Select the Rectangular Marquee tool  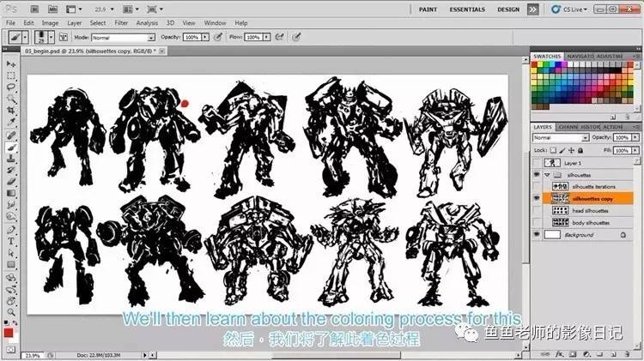click(11, 75)
